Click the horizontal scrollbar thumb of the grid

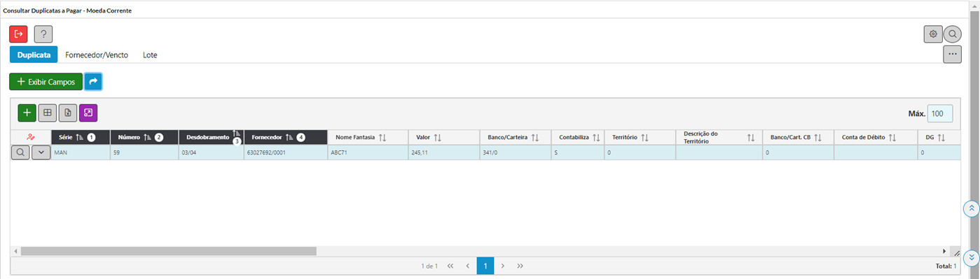(x=168, y=250)
